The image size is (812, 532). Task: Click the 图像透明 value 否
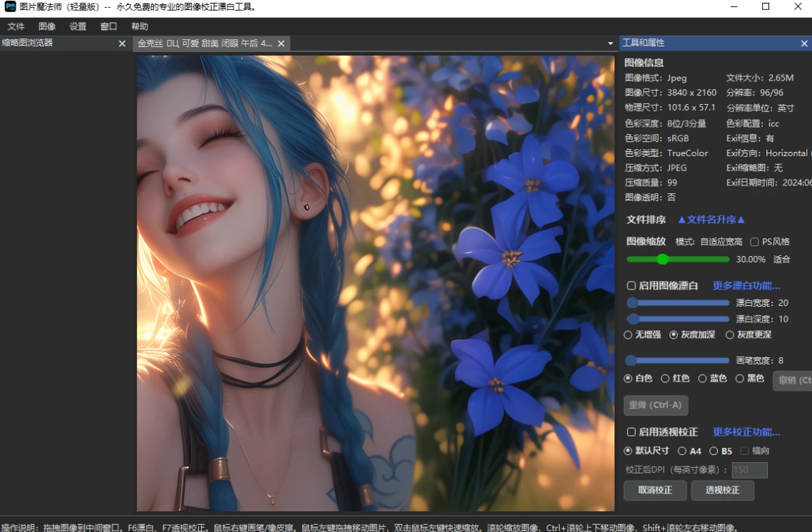(x=671, y=198)
